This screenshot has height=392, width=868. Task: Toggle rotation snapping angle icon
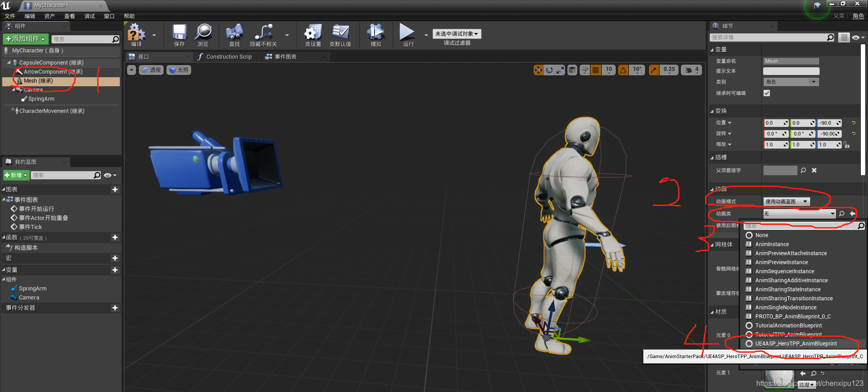tap(623, 70)
